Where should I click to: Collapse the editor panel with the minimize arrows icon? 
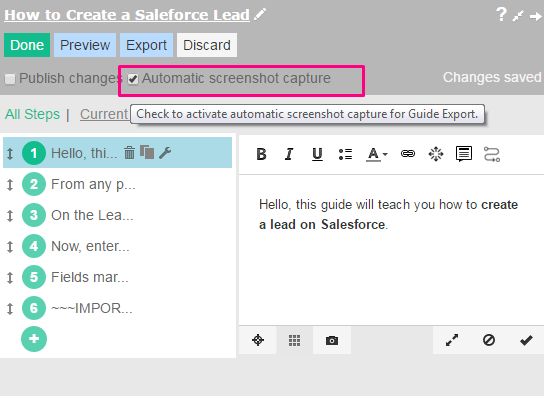pyautogui.click(x=518, y=16)
